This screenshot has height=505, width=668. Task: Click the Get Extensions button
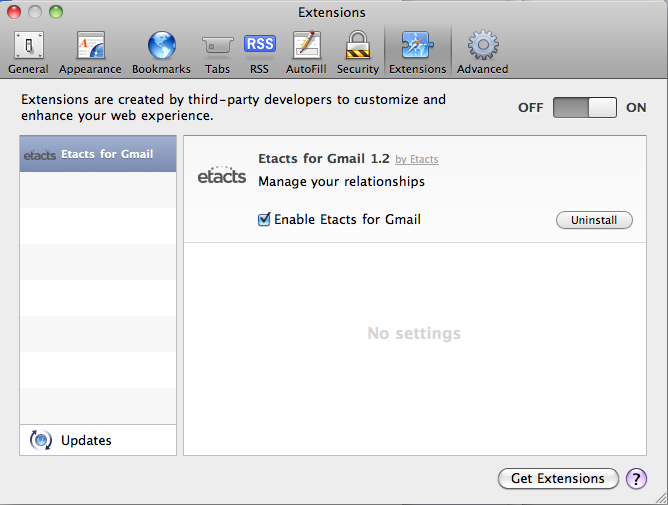pyautogui.click(x=558, y=478)
